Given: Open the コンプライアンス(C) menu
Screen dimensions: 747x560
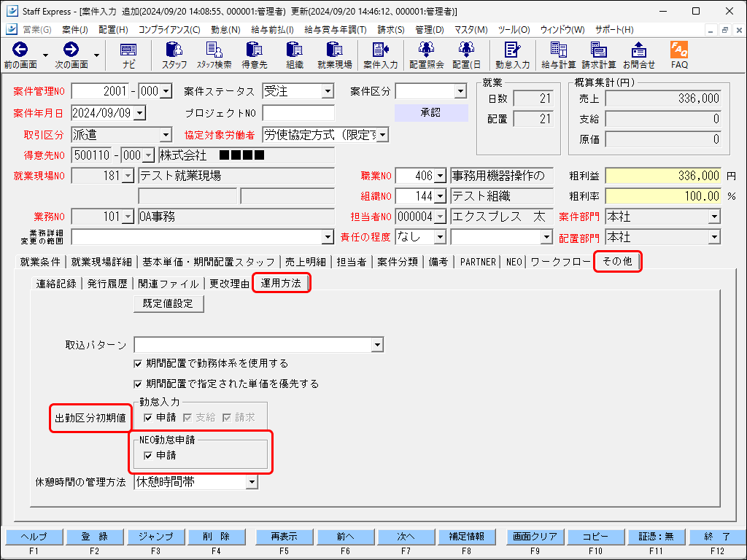Looking at the screenshot, I should (169, 29).
